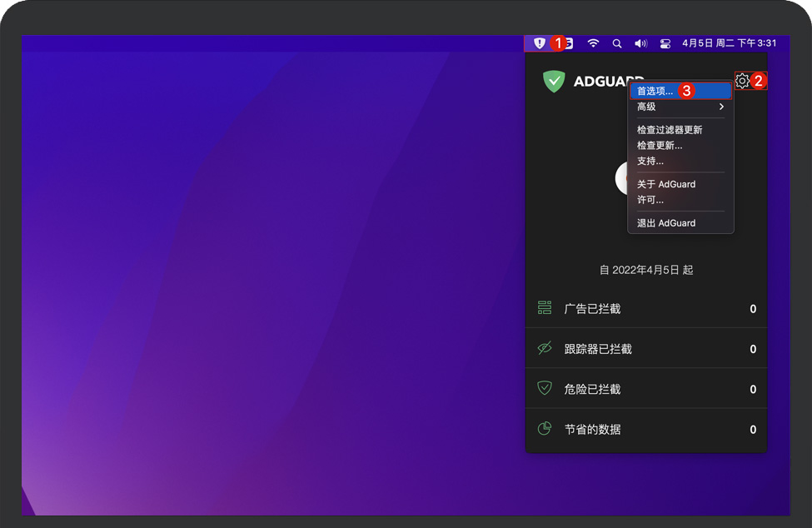This screenshot has width=812, height=528.
Task: Open the 许可 license option
Action: coord(650,200)
